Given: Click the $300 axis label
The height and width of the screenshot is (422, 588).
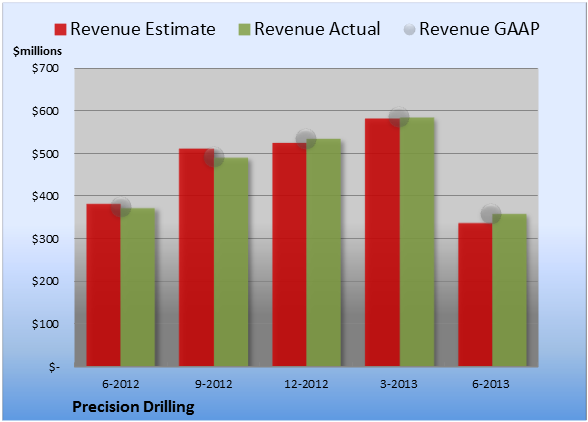Looking at the screenshot, I should pyautogui.click(x=45, y=239).
